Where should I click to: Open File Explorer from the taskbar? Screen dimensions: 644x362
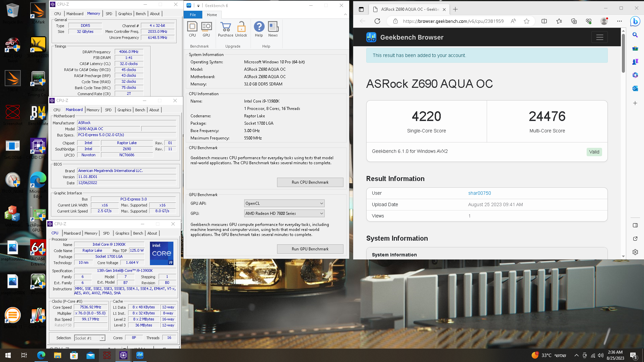click(x=57, y=355)
